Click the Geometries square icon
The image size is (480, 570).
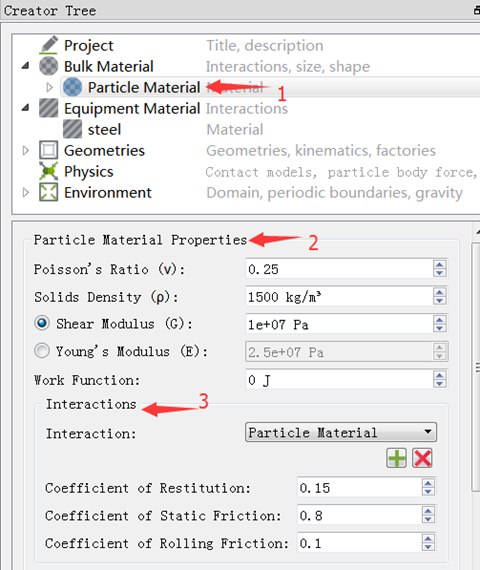point(48,150)
